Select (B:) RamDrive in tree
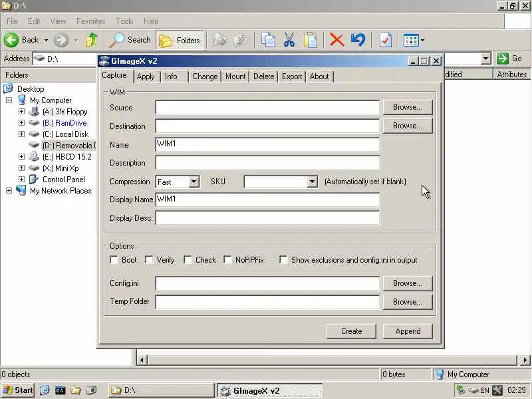Viewport: 532px width, 399px height. point(65,123)
